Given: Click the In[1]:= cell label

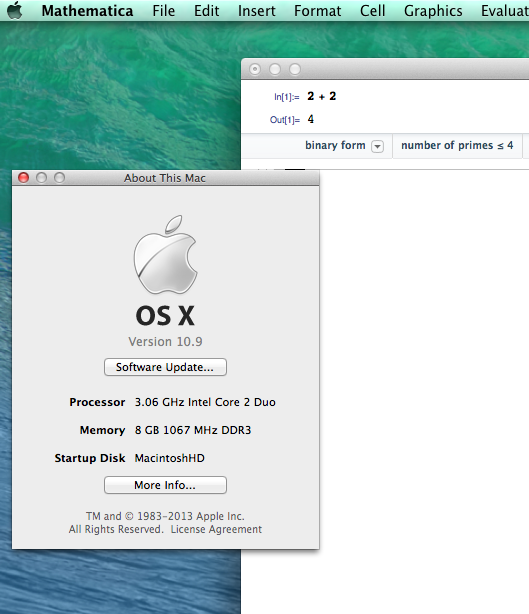Looking at the screenshot, I should [x=287, y=97].
